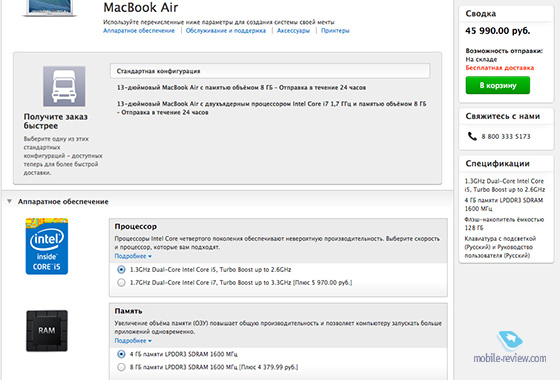Open the Обслуживание и поддержка navigation link

click(x=226, y=31)
